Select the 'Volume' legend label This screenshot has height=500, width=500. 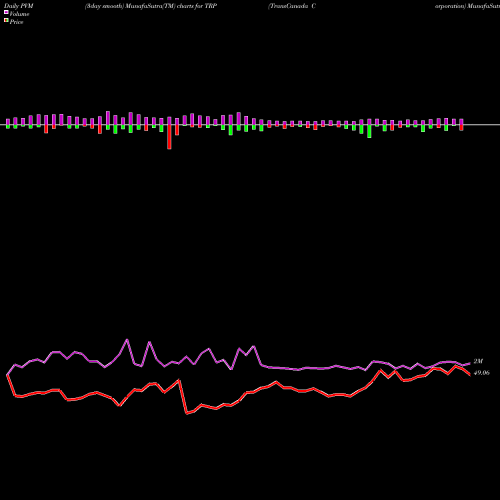pos(19,14)
